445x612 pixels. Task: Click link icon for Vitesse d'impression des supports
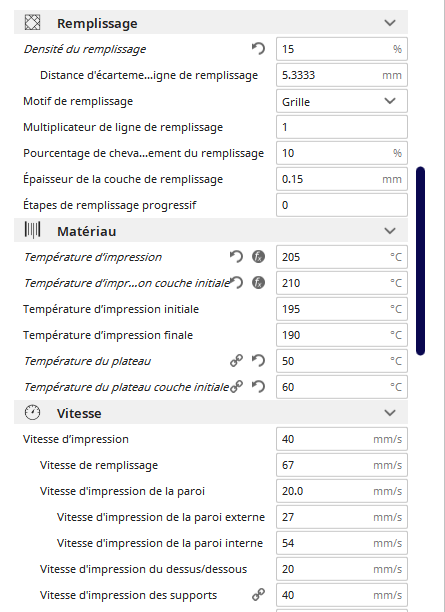click(258, 594)
